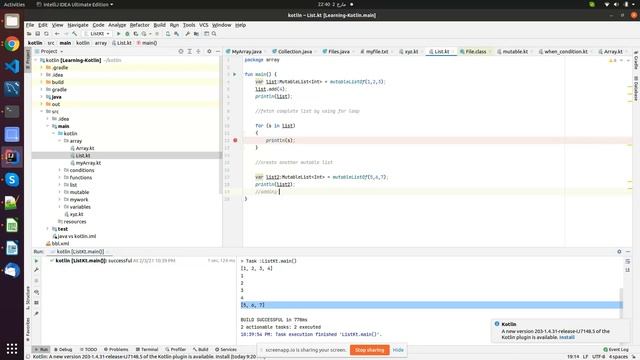The height and width of the screenshot is (360, 640).
Task: Expand the build folder
Action: 41,82
